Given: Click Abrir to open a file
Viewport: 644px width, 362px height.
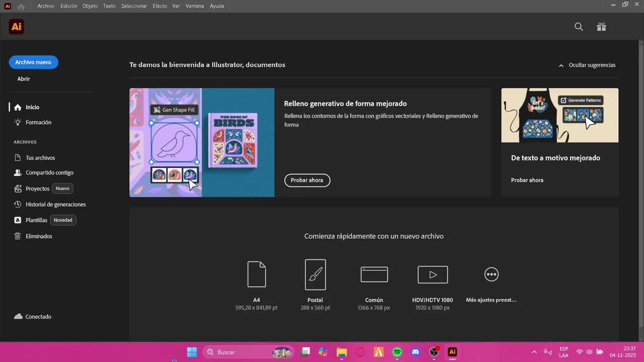Looking at the screenshot, I should pyautogui.click(x=24, y=79).
